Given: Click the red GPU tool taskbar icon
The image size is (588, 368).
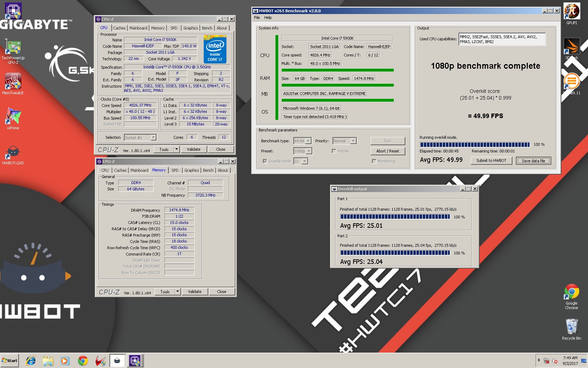Looking at the screenshot, I should pos(100,360).
